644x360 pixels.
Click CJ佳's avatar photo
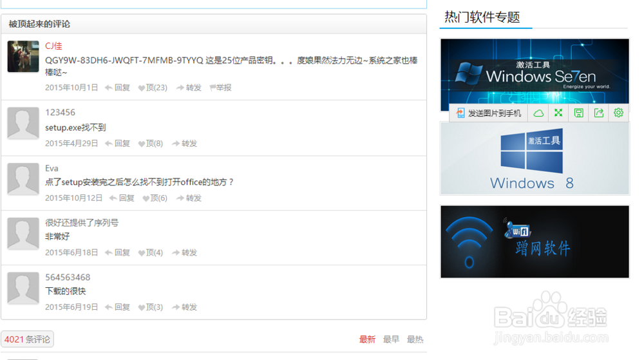point(23,56)
